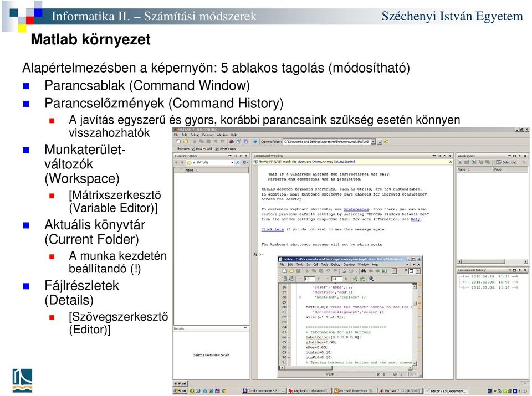Click 'What's New' shortcut link
The image size is (532, 396).
click(226, 149)
